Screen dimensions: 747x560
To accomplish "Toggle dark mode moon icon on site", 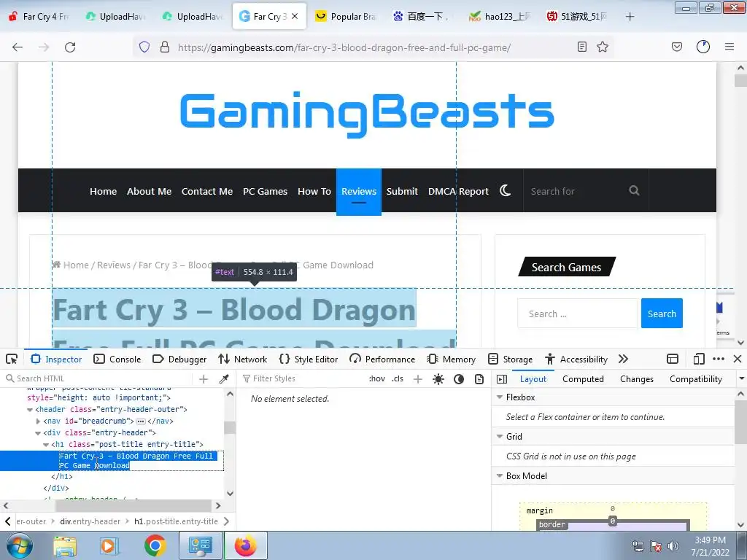I will pos(505,190).
